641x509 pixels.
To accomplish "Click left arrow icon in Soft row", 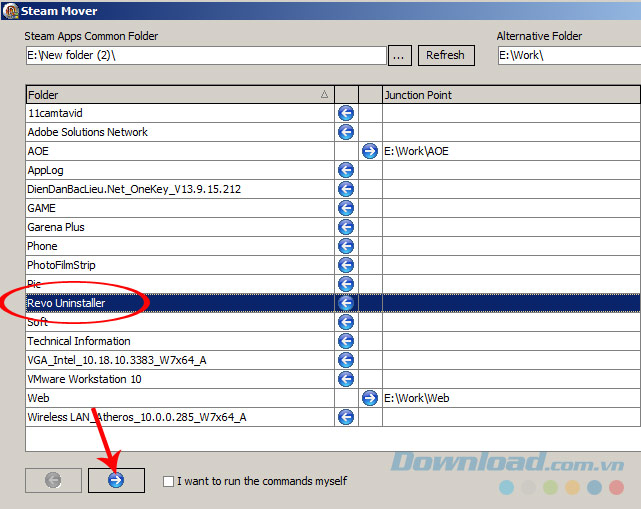I will [x=346, y=322].
